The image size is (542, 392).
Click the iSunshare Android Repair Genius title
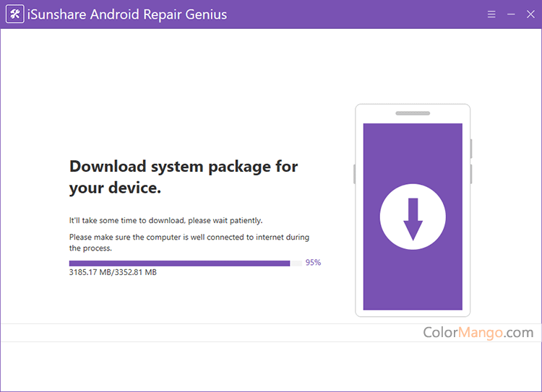point(127,14)
